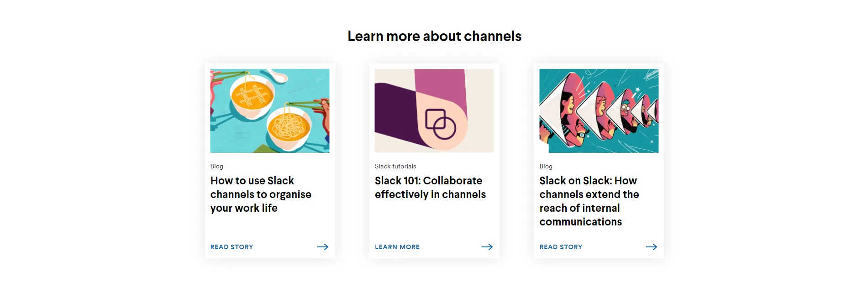Click the 'Slack tutorials' category label
868x298 pixels.
[x=395, y=166]
